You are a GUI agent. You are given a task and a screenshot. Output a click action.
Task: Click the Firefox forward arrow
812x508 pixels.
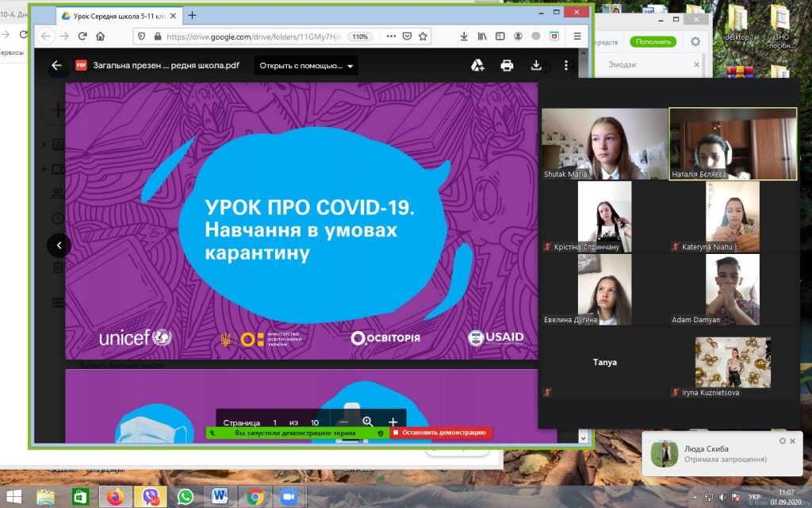click(x=64, y=37)
